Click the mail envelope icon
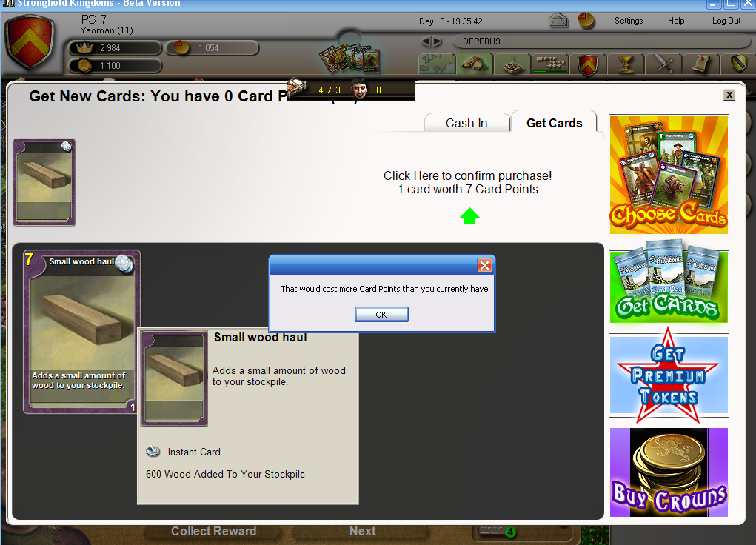This screenshot has width=756, height=545. pyautogui.click(x=558, y=21)
